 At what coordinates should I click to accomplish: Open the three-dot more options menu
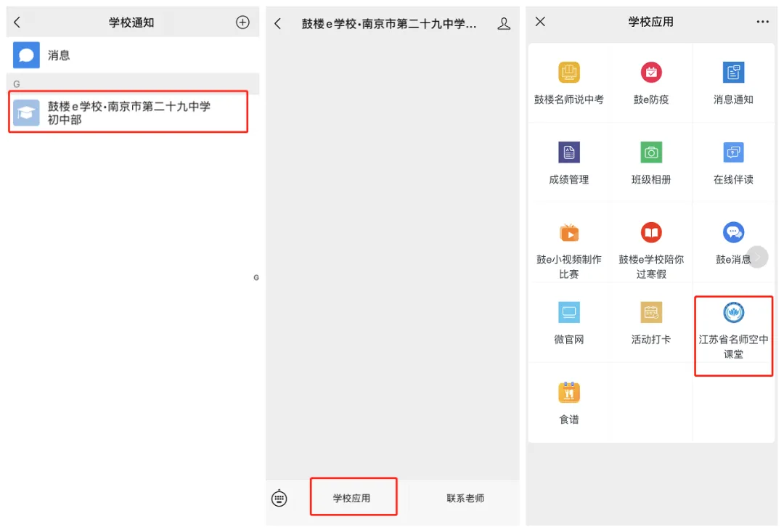pos(762,22)
